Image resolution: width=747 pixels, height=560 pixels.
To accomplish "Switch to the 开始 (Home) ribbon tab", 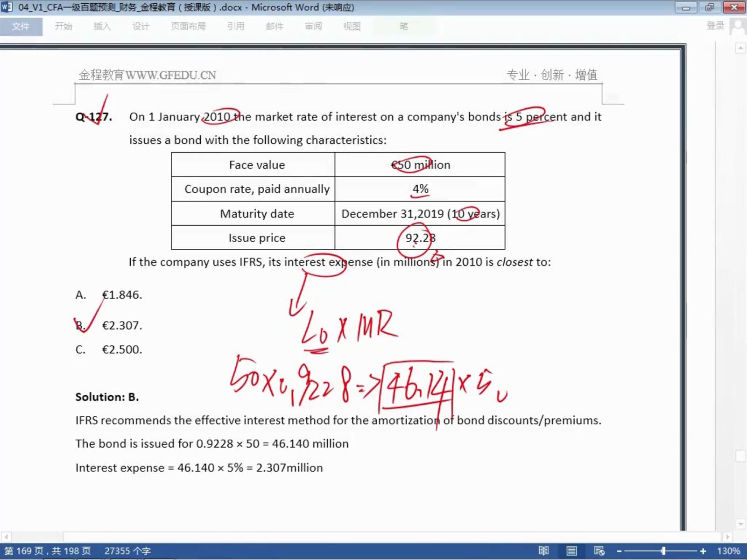I will point(63,27).
